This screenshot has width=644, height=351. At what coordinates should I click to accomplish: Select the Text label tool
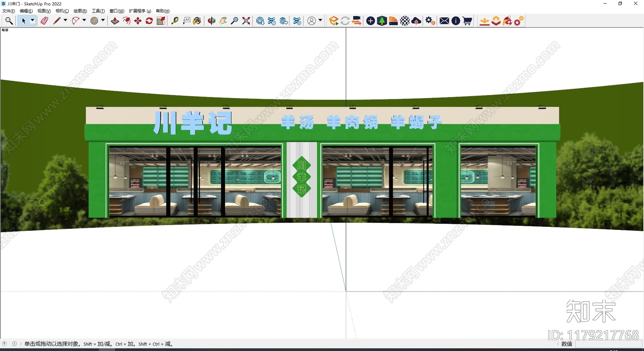tap(186, 21)
